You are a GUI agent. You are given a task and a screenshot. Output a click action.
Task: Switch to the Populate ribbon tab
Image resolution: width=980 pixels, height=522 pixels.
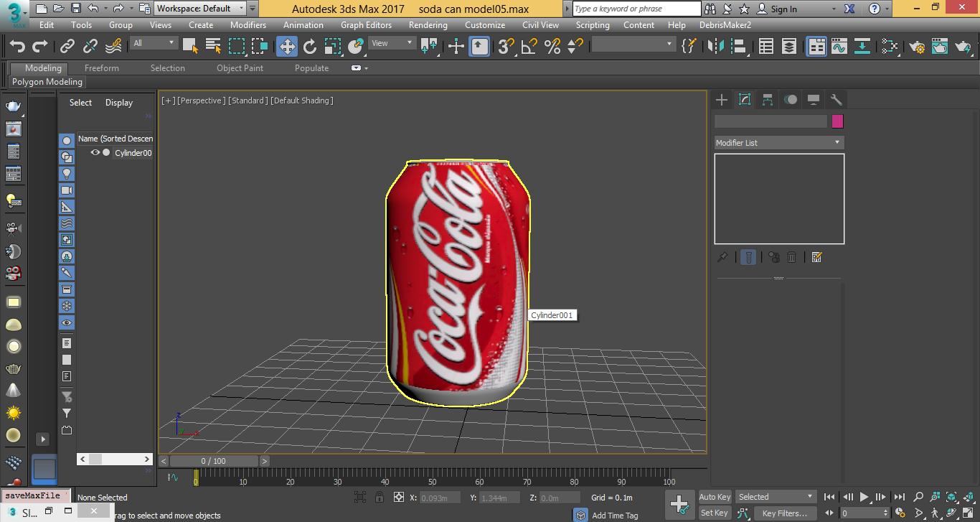[x=311, y=68]
